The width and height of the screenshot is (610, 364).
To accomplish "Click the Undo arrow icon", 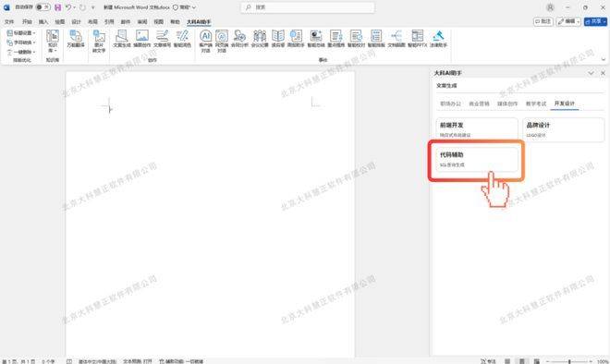I will click(68, 7).
